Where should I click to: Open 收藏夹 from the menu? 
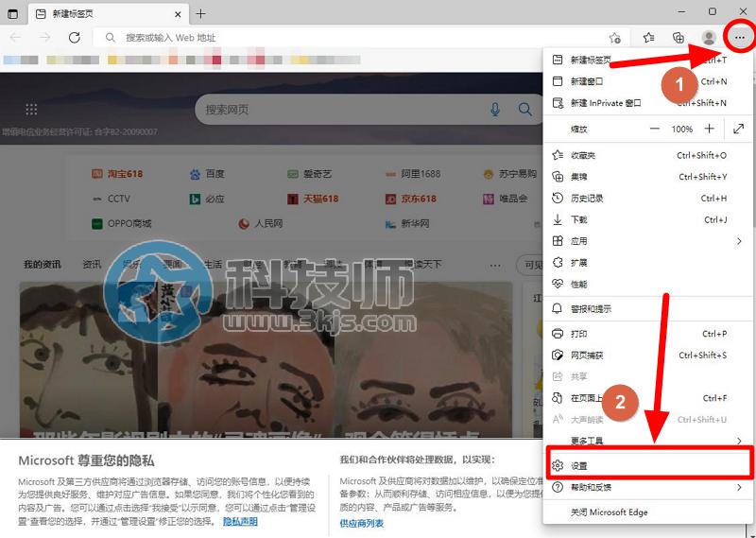(648, 155)
